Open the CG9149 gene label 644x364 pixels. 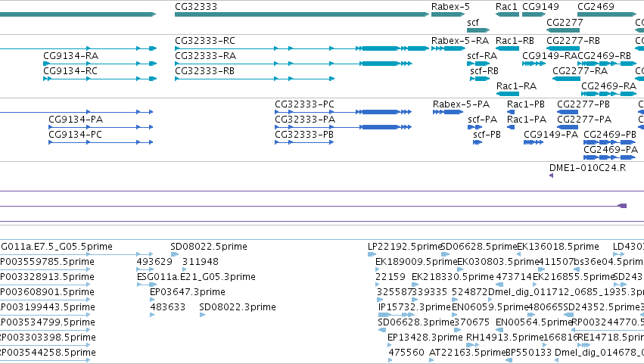540,7
